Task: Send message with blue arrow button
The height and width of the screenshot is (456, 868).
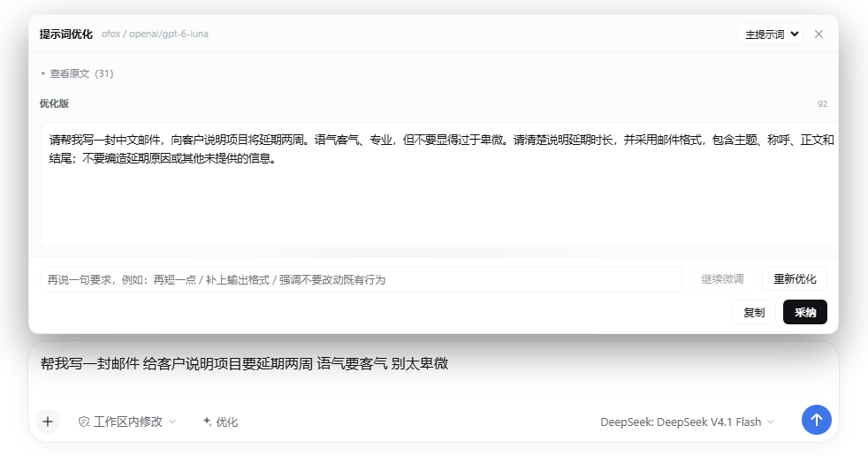Action: pyautogui.click(x=817, y=420)
